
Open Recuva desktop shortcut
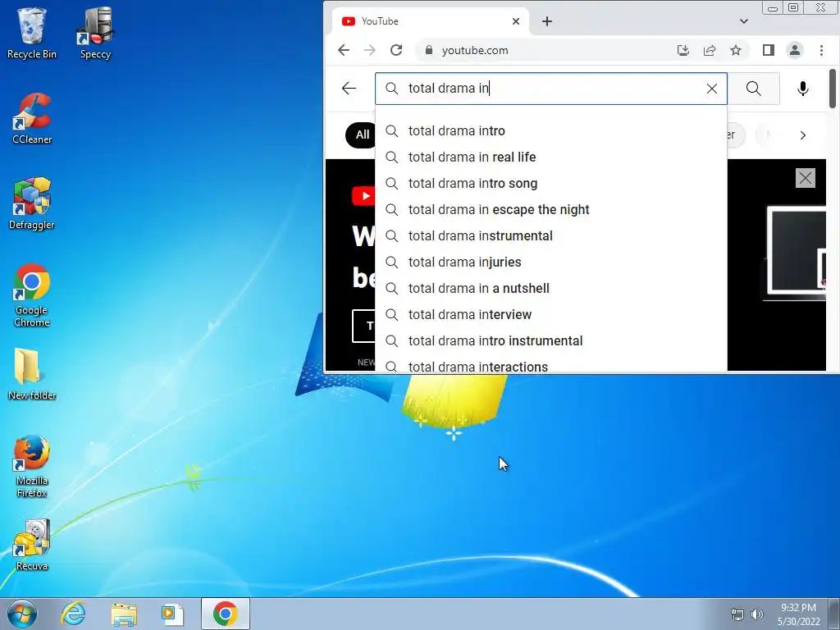(x=32, y=545)
